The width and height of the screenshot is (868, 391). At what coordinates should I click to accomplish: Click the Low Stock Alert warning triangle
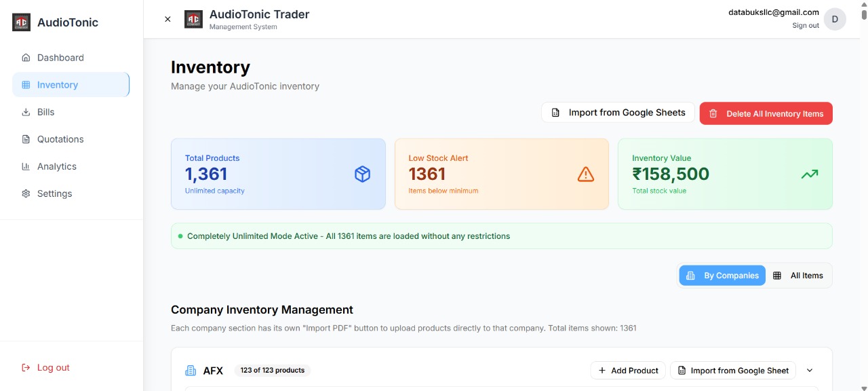(x=585, y=174)
